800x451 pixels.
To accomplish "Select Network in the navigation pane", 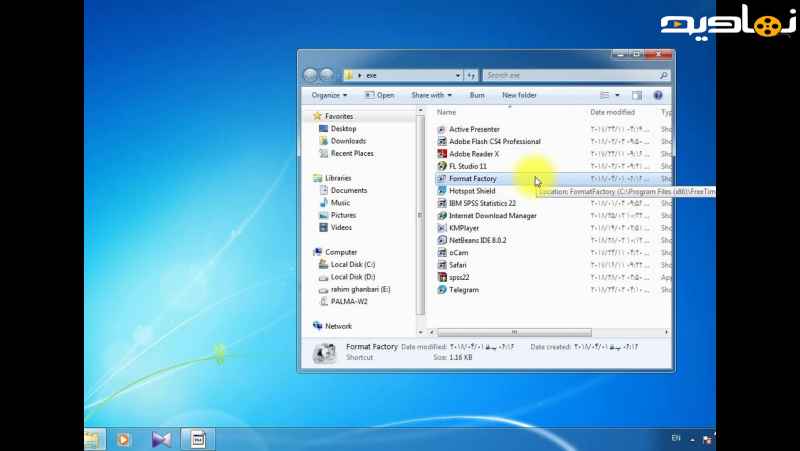I will (x=338, y=326).
